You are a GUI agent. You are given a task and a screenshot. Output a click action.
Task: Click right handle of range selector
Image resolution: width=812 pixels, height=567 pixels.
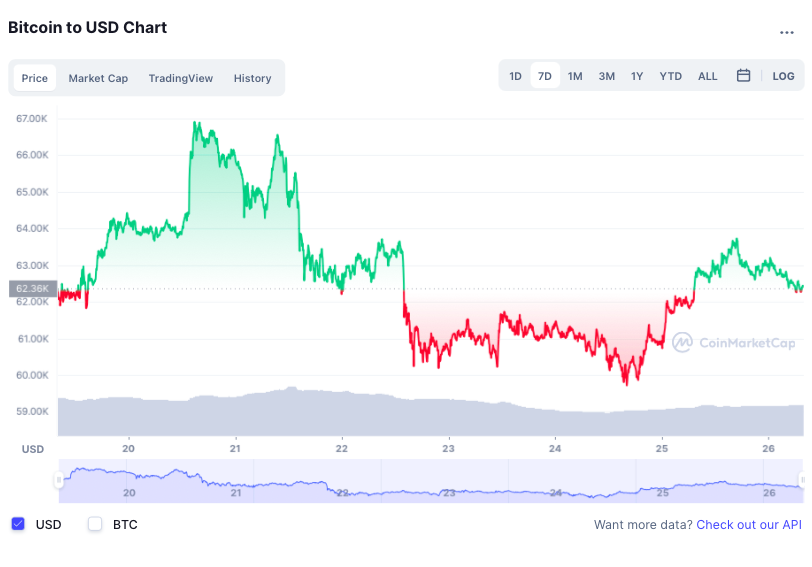[801, 480]
